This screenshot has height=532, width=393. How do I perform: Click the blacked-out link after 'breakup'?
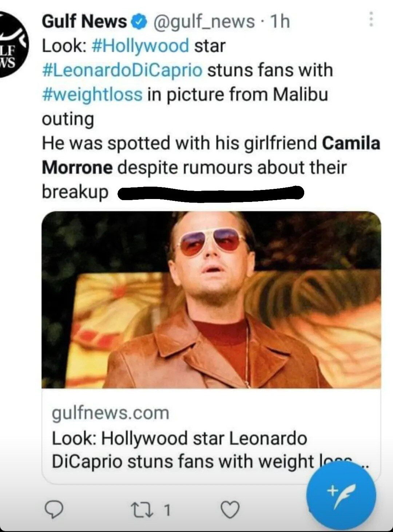pyautogui.click(x=211, y=192)
